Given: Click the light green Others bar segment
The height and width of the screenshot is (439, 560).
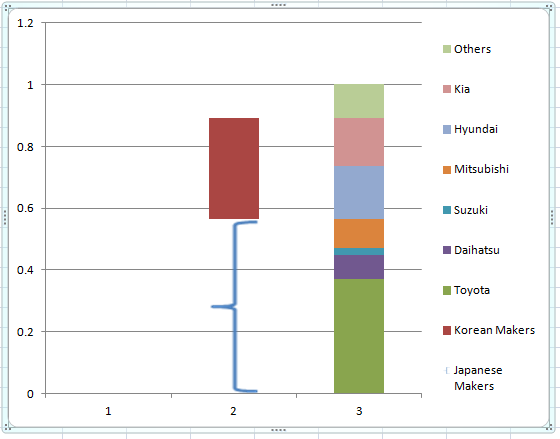Looking at the screenshot, I should point(359,101).
